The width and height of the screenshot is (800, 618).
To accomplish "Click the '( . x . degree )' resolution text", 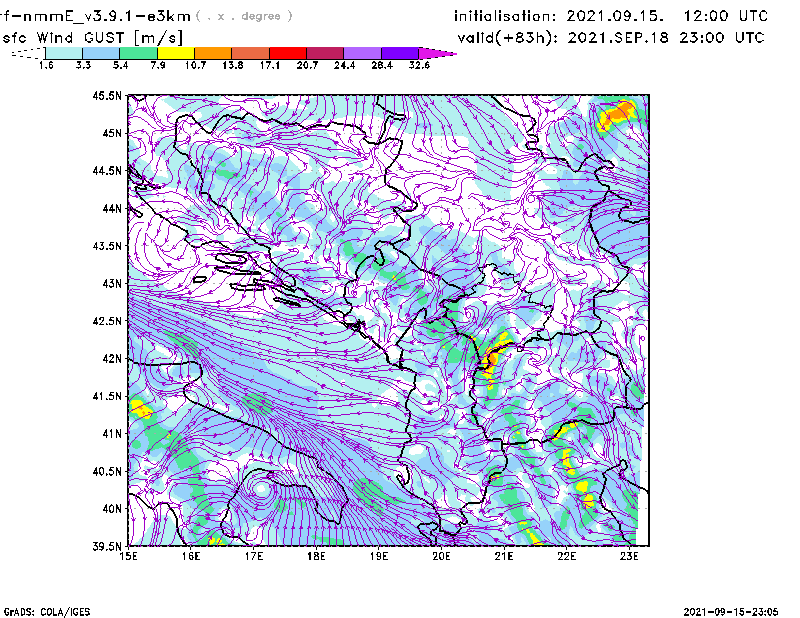I will 244,16.
